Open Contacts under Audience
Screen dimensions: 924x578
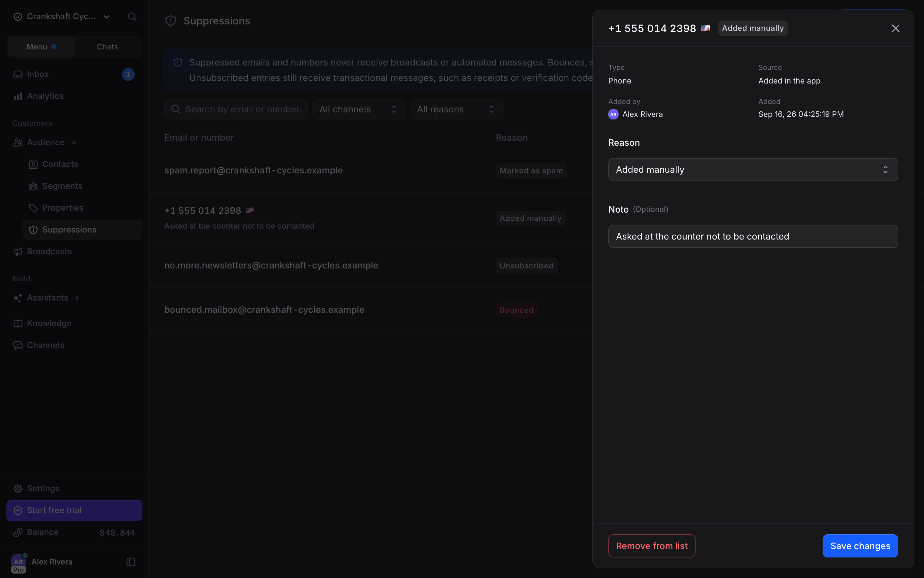[82, 164]
